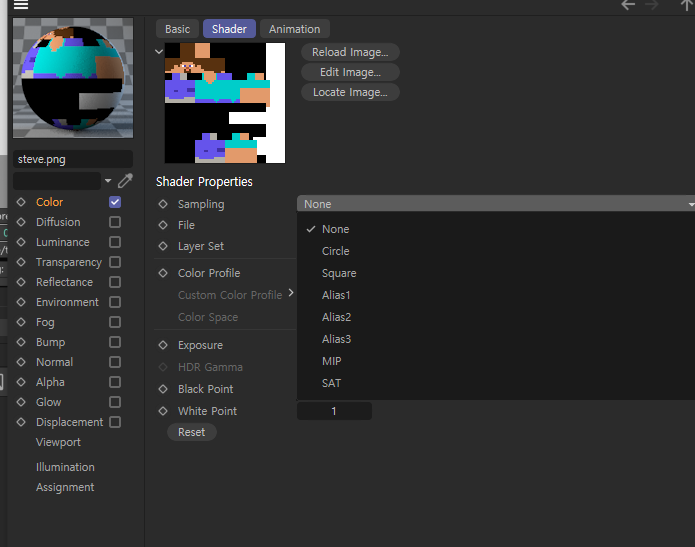This screenshot has width=695, height=547.
Task: Click keyframe diamond next to Bump
Action: (21, 342)
